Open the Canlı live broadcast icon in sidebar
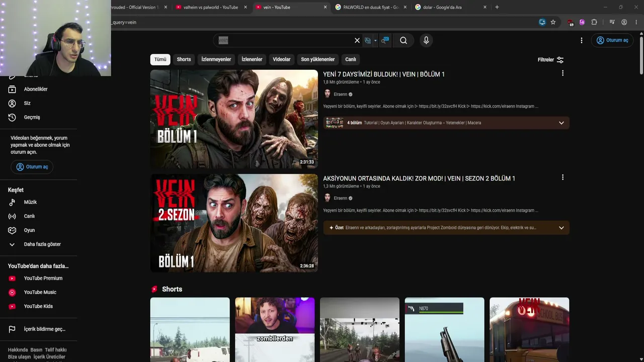Viewport: 644px width, 362px height. point(12,216)
